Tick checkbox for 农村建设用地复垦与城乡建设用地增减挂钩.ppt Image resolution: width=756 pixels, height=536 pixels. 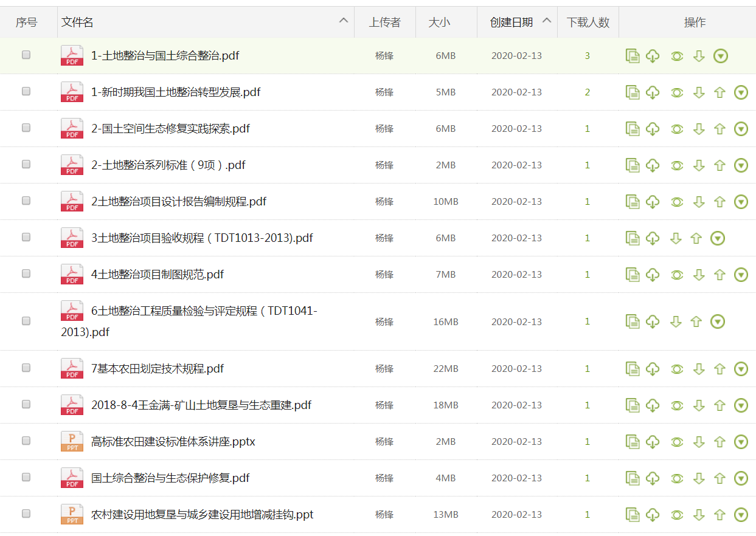coord(26,514)
